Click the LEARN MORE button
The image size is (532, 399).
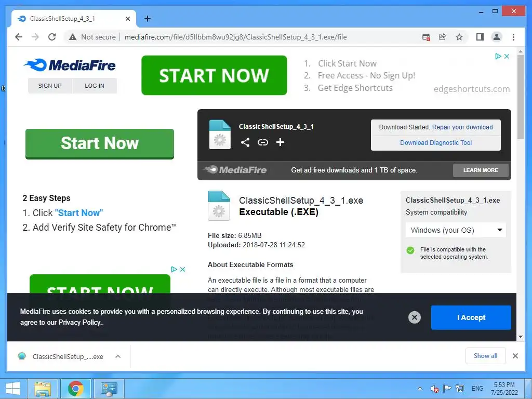(x=481, y=170)
